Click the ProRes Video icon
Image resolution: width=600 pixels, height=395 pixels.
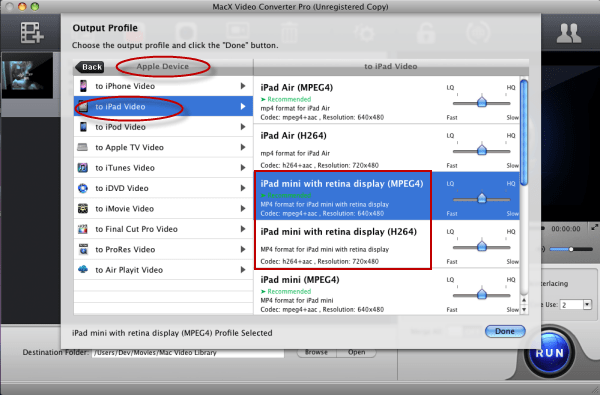click(83, 249)
